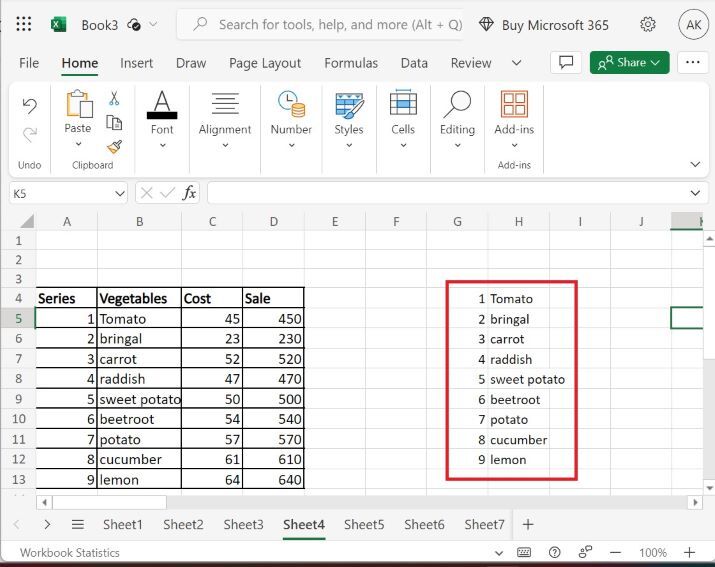Select the cell containing 'sweet potato' in column B

(x=140, y=399)
